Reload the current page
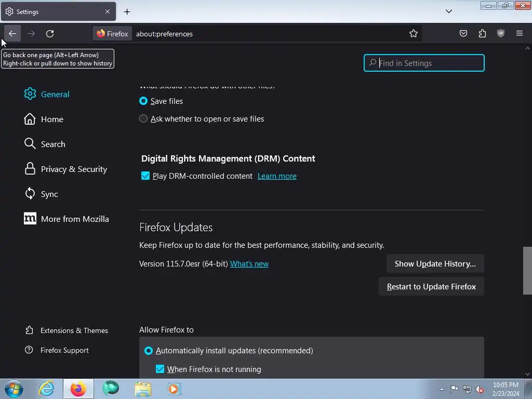Viewport: 532px width, 399px height. pyautogui.click(x=50, y=34)
